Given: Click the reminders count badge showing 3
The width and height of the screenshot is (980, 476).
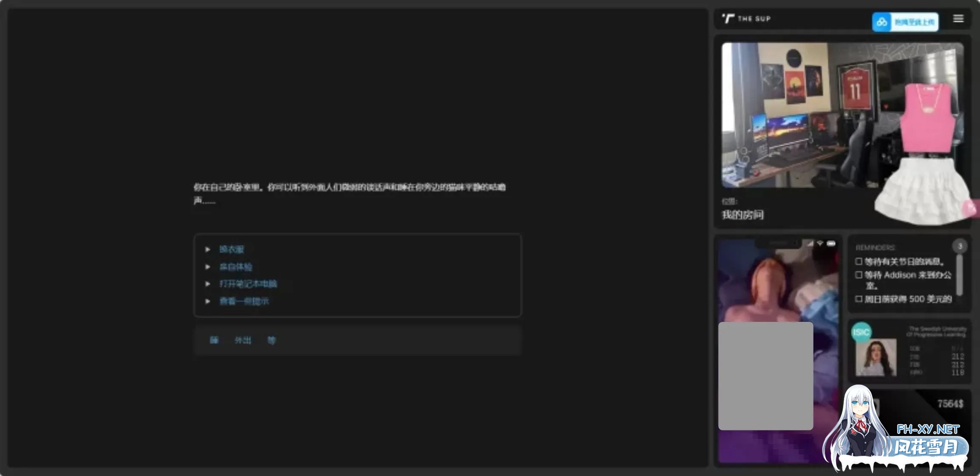Looking at the screenshot, I should (x=960, y=246).
